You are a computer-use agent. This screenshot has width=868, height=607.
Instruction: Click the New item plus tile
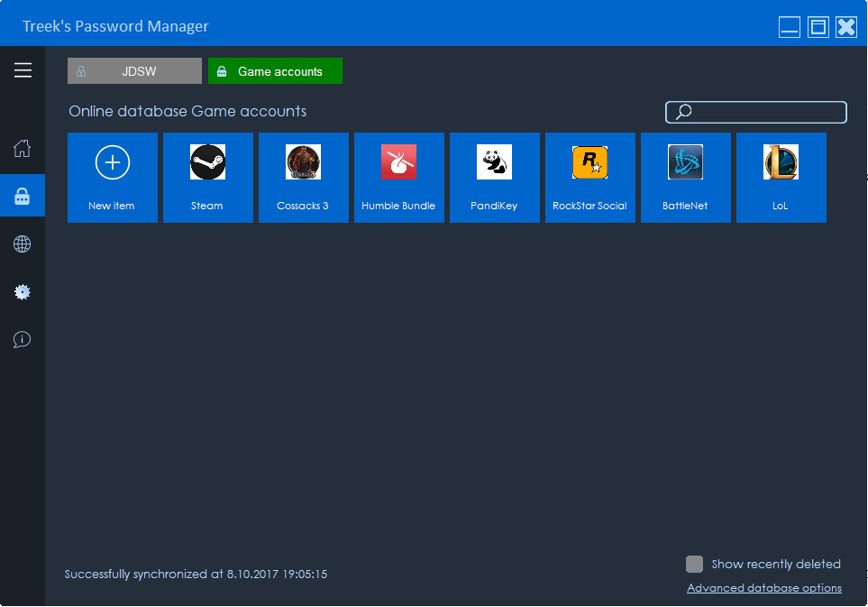coord(113,177)
